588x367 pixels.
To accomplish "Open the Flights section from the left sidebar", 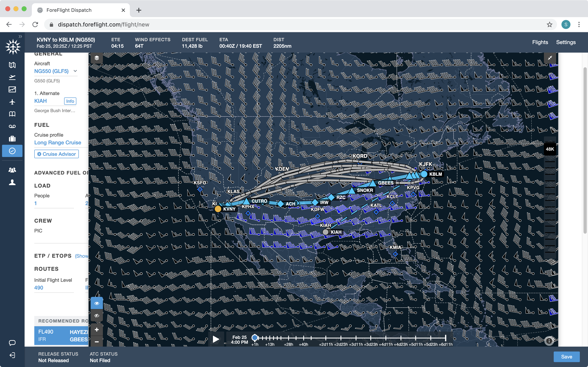I will 12,77.
